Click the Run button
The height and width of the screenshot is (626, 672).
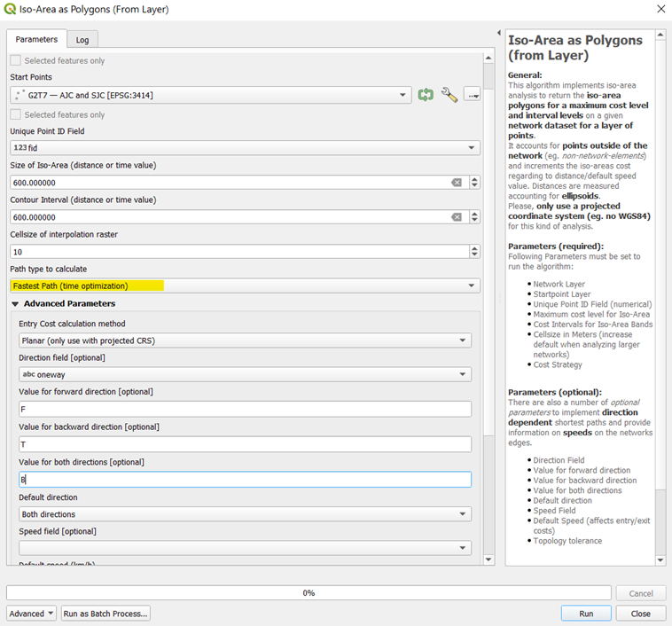click(585, 614)
